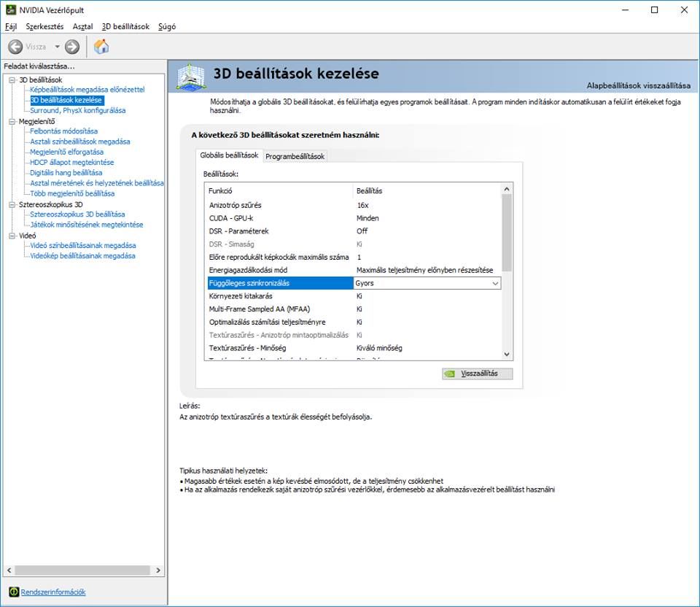Open Asztali színbeállítások megadása

(80, 142)
